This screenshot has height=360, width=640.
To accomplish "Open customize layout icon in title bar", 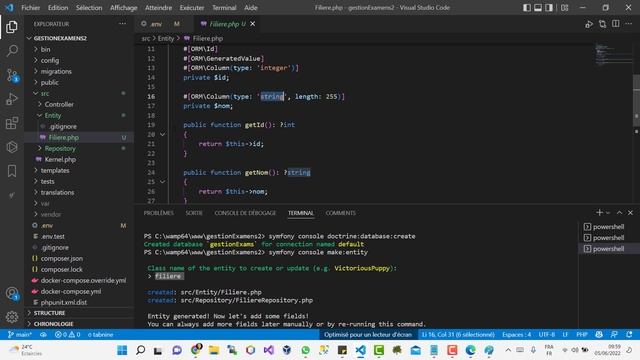I will (564, 8).
